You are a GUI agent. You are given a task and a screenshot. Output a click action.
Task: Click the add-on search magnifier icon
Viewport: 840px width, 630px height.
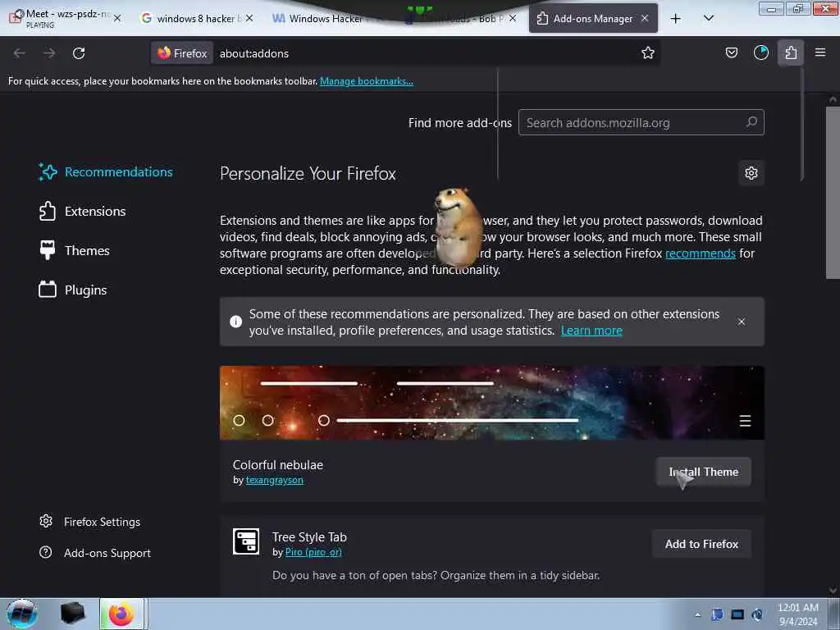751,122
